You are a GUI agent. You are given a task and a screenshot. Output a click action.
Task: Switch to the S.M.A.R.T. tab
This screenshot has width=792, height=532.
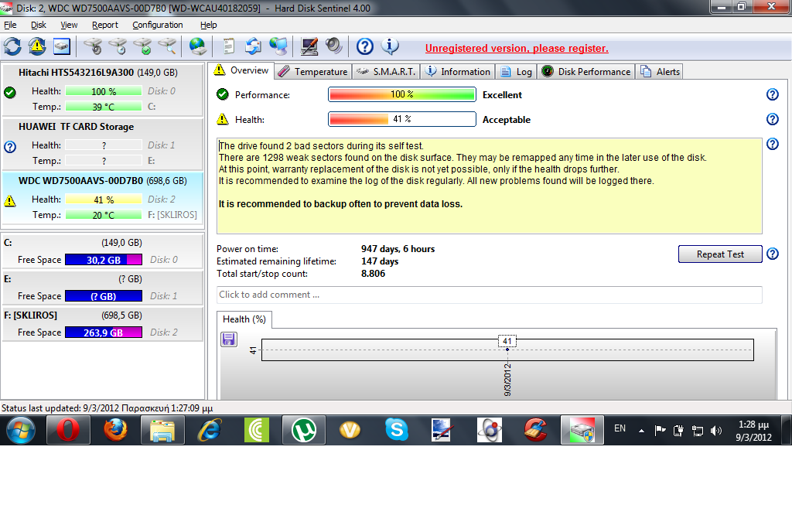click(x=386, y=72)
